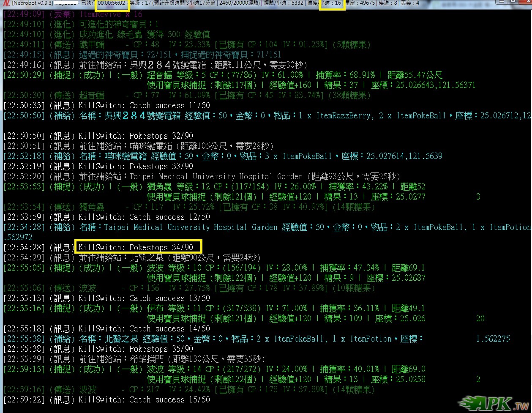Image resolution: width=532 pixels, height=413 pixels.
Task: Click the 名稱:喵咪變電箱 supply line
Action: pos(223,156)
